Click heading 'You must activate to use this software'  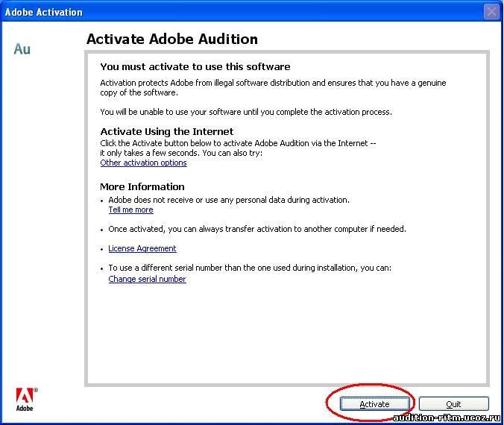click(x=195, y=66)
